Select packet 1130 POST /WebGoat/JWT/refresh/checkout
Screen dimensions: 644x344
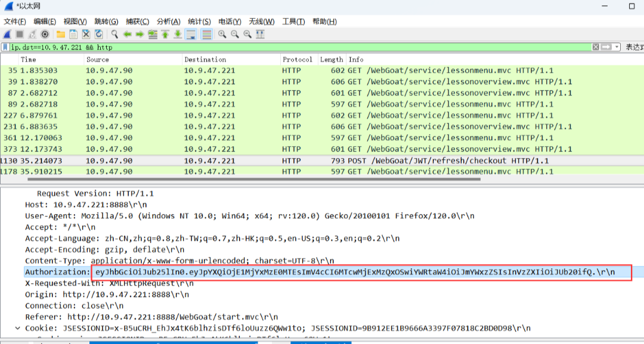pos(322,160)
